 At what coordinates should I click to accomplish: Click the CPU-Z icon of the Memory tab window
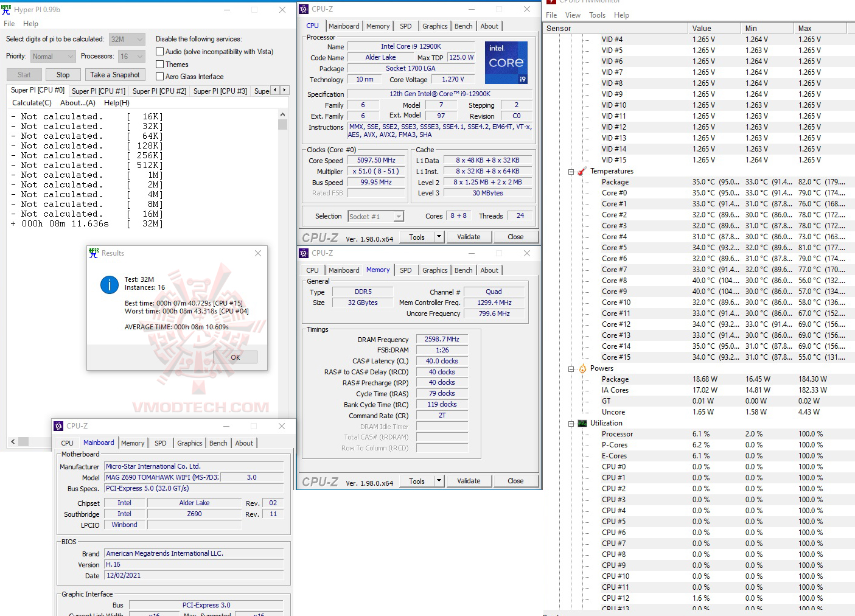tap(304, 253)
